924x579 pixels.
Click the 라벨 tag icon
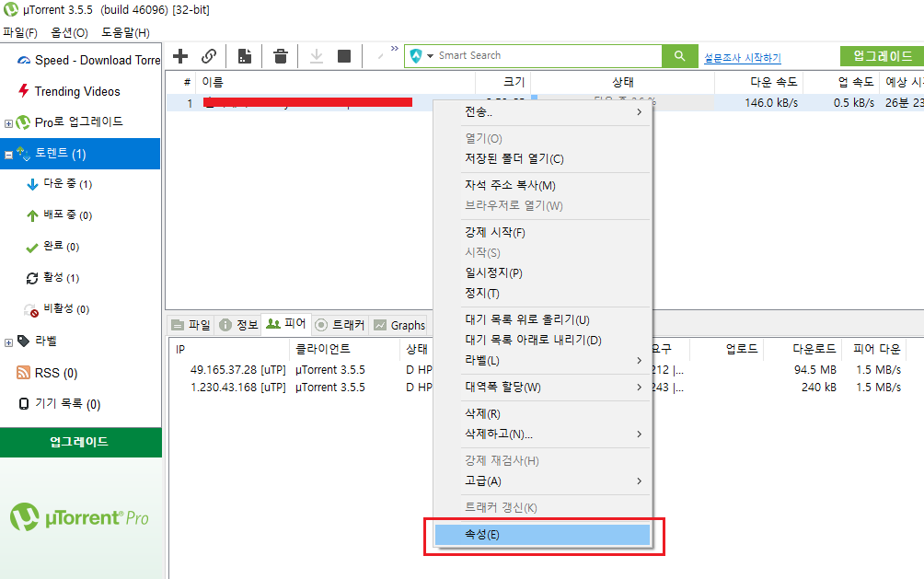coord(24,341)
